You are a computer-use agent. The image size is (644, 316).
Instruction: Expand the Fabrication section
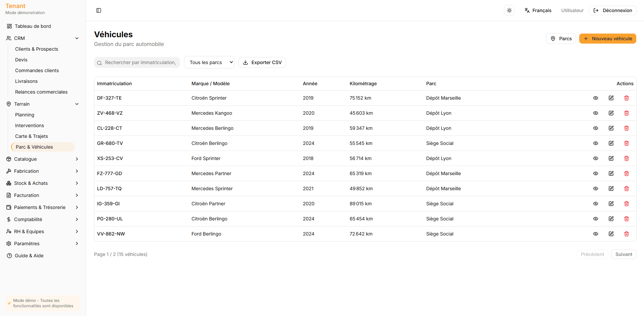pyautogui.click(x=43, y=171)
